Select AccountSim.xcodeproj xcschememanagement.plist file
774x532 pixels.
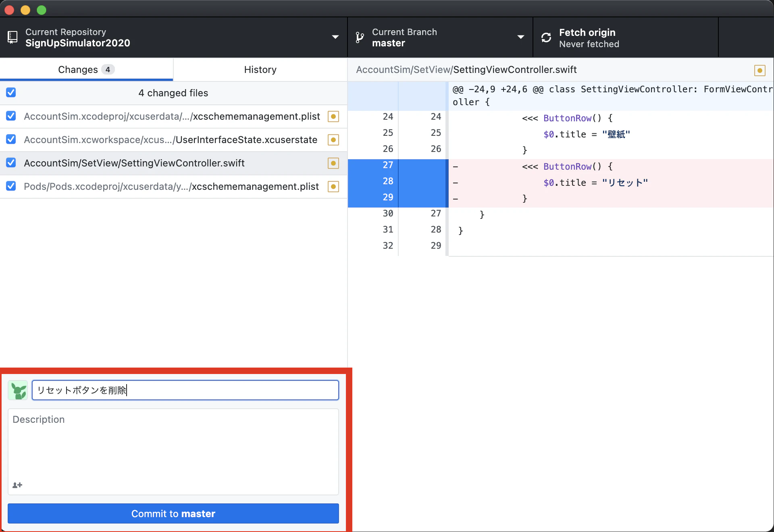click(x=173, y=116)
